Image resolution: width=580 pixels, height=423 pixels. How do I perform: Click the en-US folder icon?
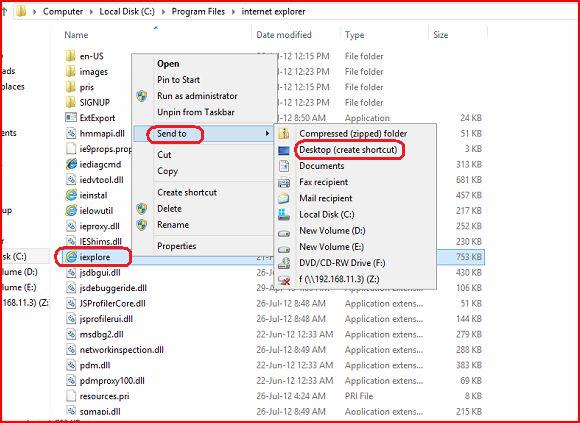tap(70, 56)
